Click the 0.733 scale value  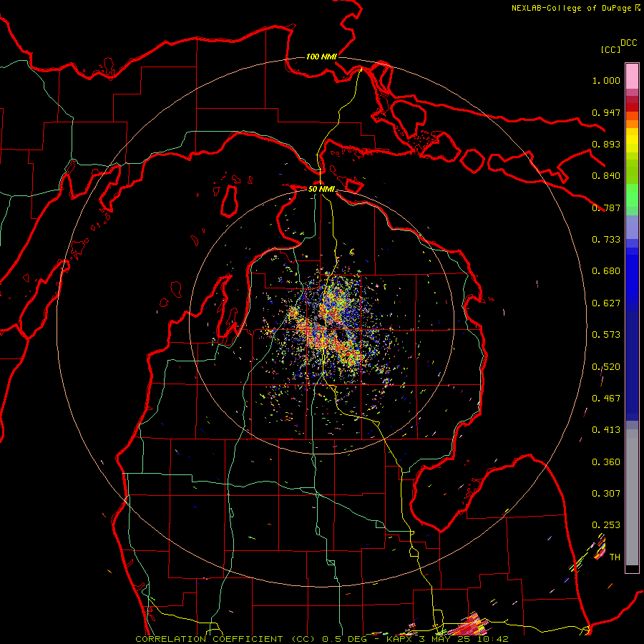[606, 240]
